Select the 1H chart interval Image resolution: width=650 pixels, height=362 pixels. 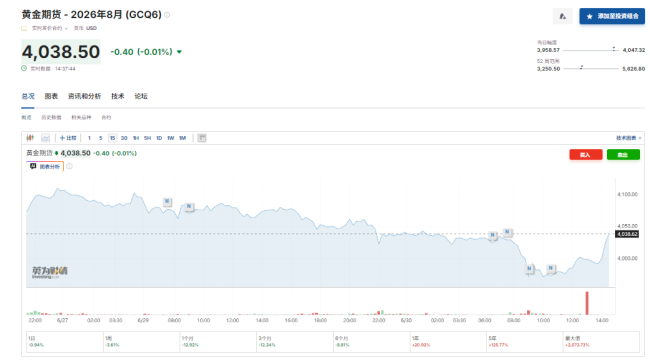tap(136, 138)
